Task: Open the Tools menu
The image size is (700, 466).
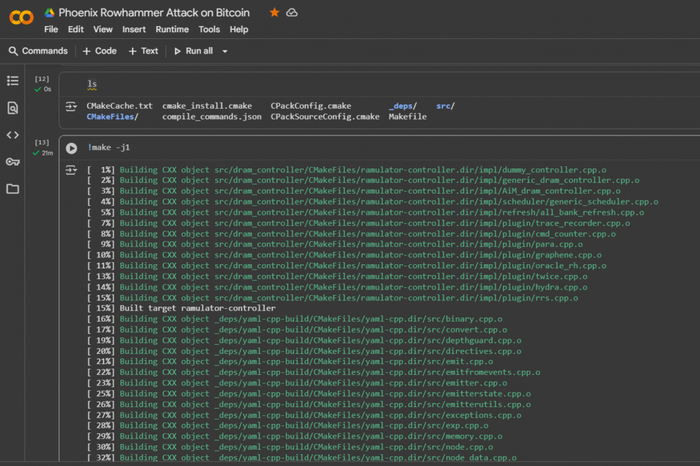Action: pyautogui.click(x=208, y=30)
